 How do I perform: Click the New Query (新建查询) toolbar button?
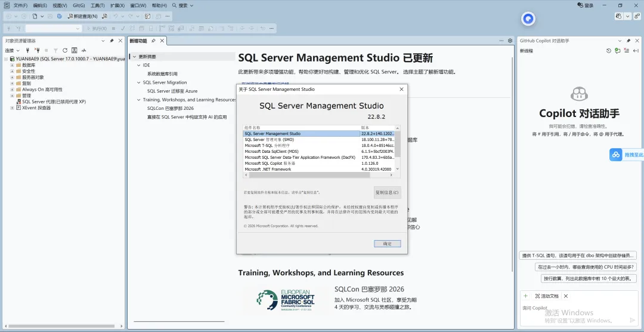pos(82,16)
